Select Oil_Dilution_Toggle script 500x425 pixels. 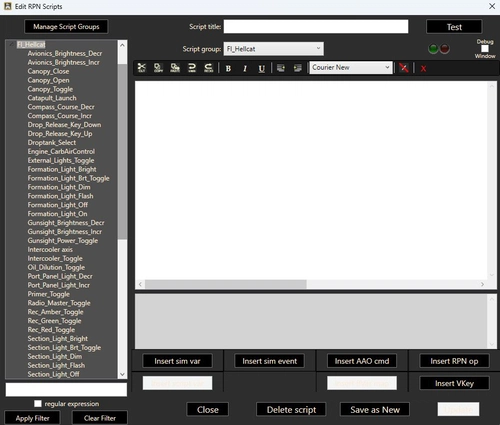click(56, 267)
